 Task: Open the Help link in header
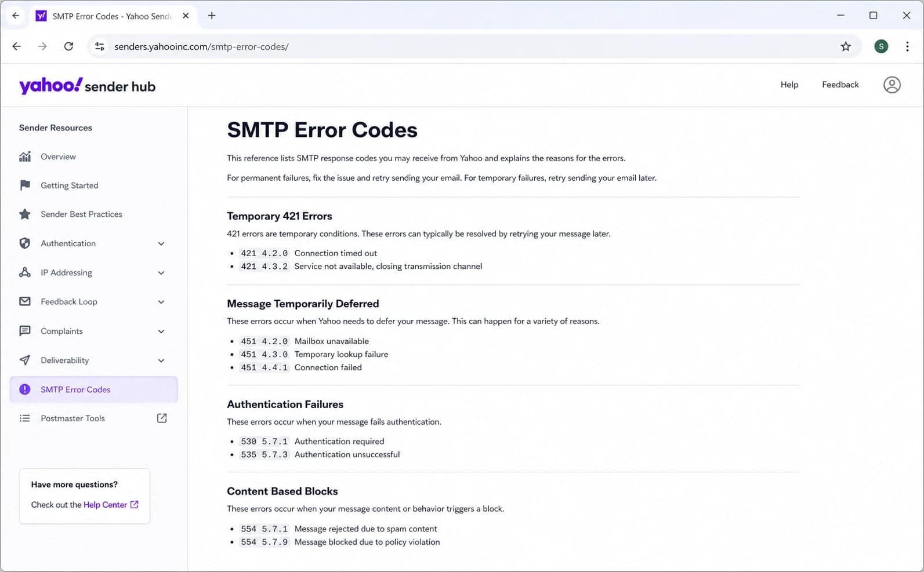click(x=789, y=85)
